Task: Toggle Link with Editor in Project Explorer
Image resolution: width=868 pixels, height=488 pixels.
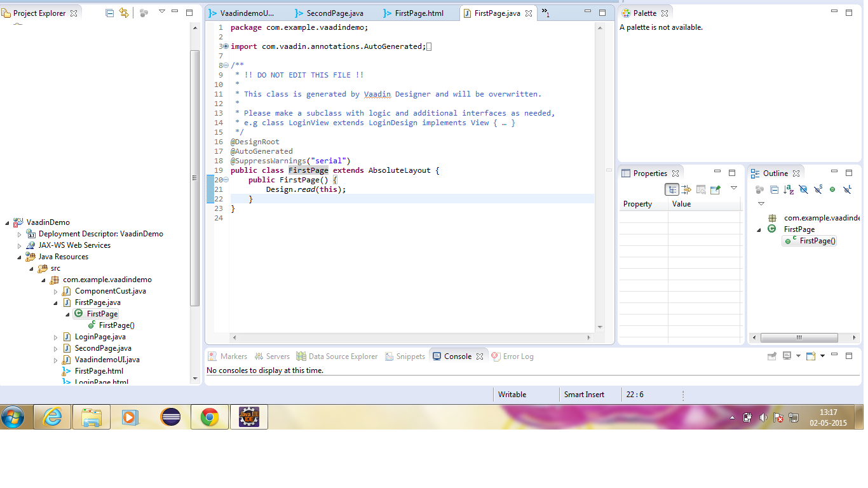Action: (x=124, y=13)
